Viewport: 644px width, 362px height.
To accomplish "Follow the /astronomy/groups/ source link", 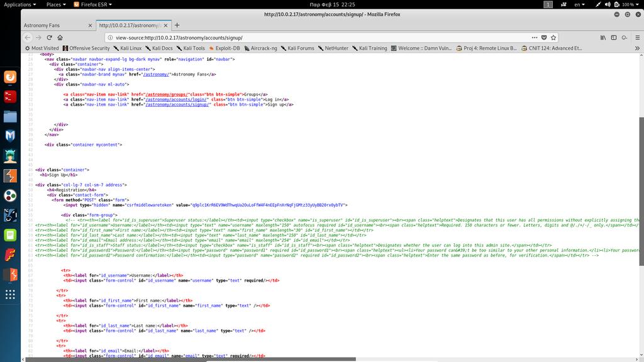I will click(x=166, y=94).
